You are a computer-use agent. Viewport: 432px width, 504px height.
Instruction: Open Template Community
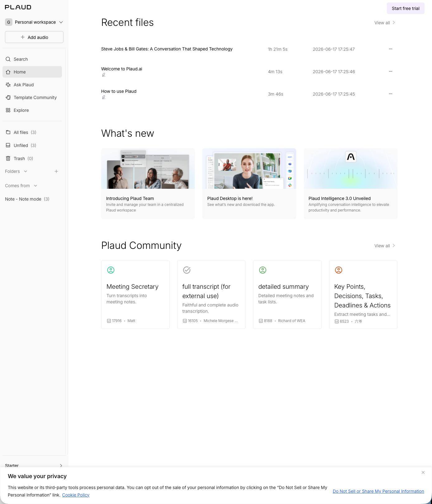[32, 97]
